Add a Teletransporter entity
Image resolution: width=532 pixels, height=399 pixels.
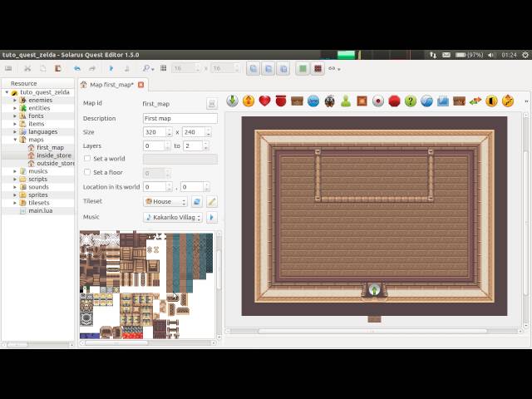(249, 101)
